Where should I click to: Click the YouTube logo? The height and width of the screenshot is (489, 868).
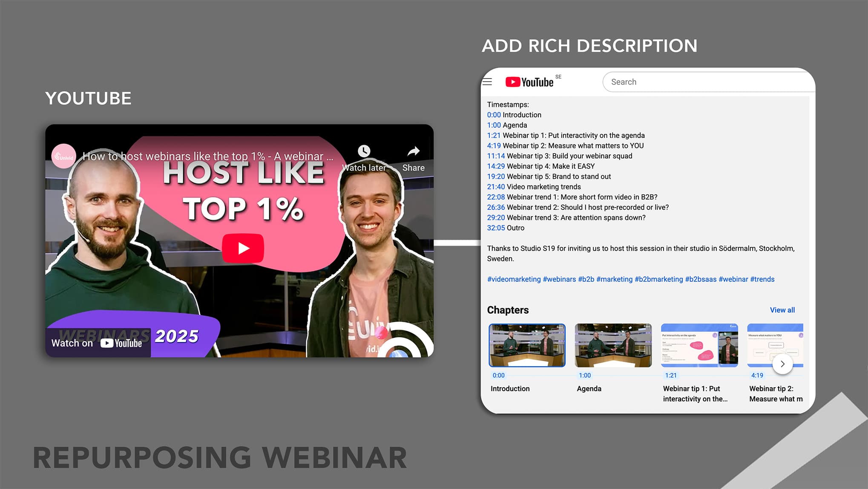[529, 82]
